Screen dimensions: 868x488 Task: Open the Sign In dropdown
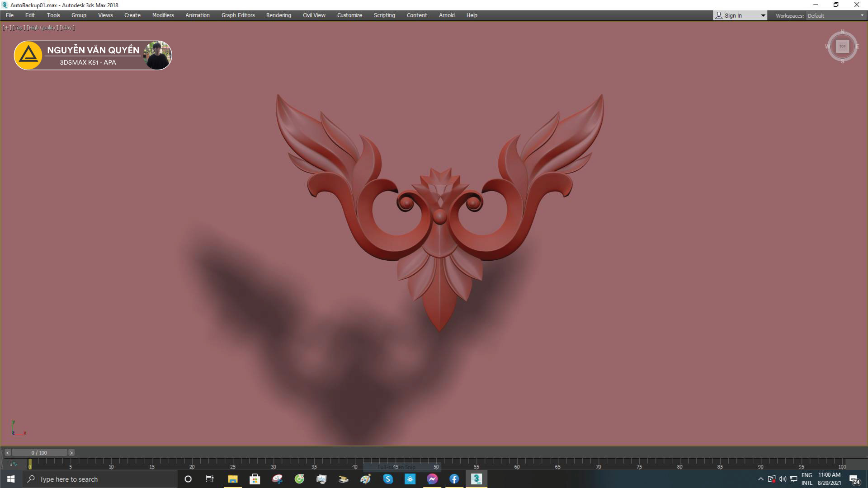[x=763, y=15]
